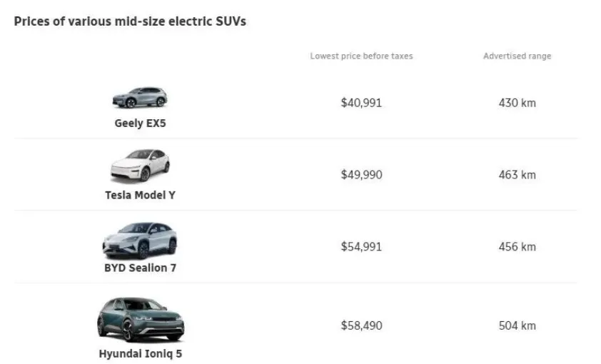The width and height of the screenshot is (601, 364).
Task: Select the Hyundai Ioniq 5 model name
Action: pyautogui.click(x=140, y=353)
